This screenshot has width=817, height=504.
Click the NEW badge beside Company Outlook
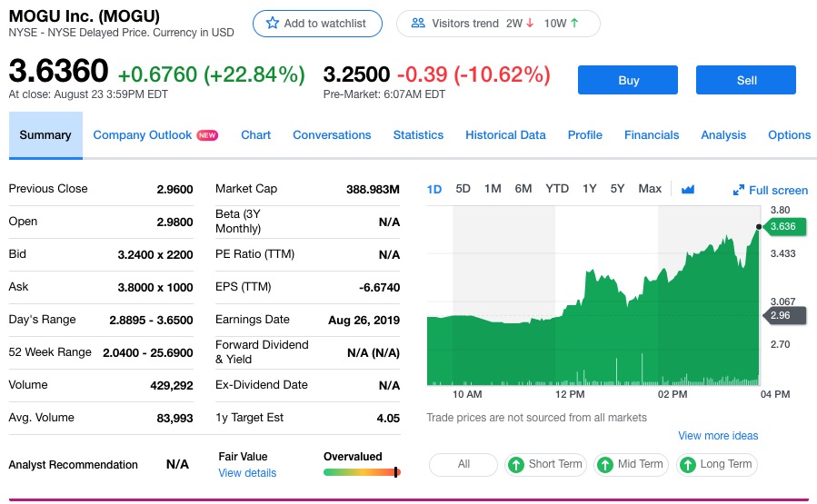(207, 135)
